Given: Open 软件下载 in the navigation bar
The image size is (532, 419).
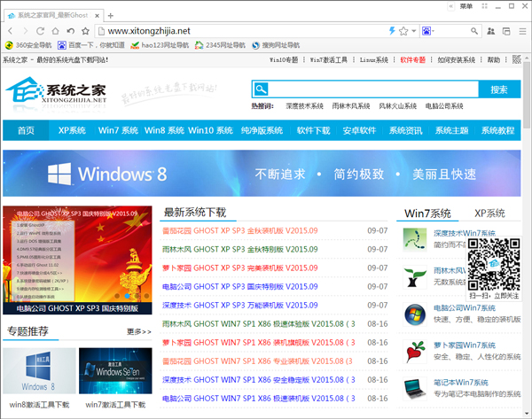Looking at the screenshot, I should [x=313, y=130].
